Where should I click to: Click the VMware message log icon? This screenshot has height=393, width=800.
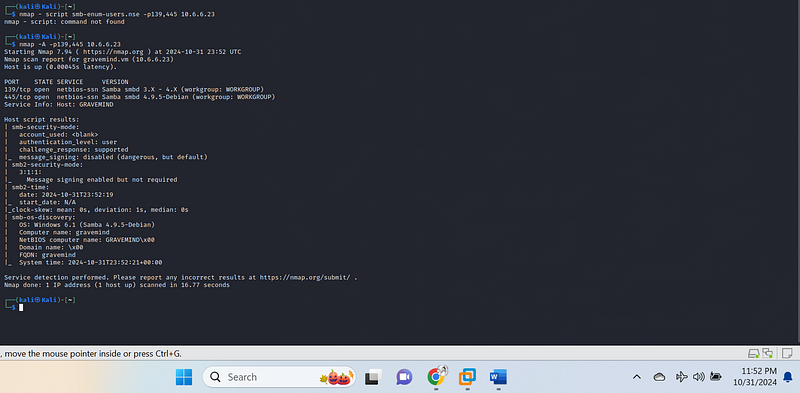coord(786,353)
